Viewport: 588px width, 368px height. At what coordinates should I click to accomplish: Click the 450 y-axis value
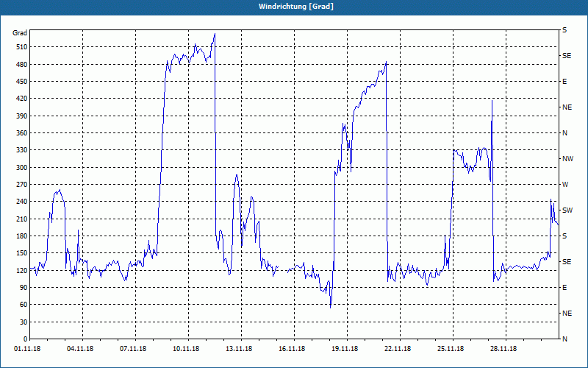tap(22, 82)
